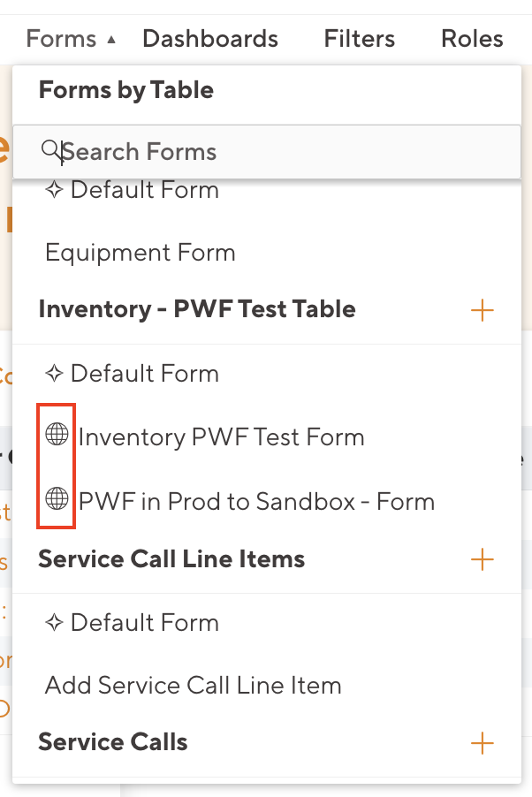Click plus icon next to Service Calls
The image size is (532, 797).
[483, 743]
